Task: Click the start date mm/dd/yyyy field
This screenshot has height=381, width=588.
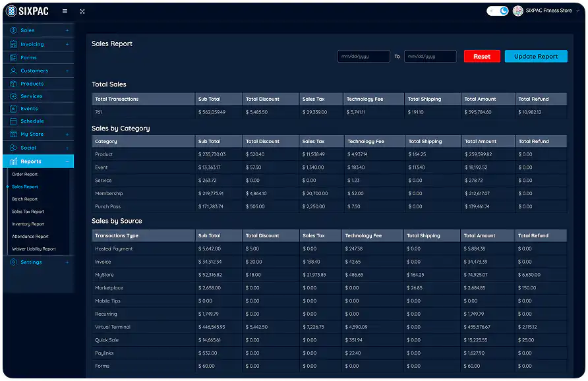Action: coord(363,56)
